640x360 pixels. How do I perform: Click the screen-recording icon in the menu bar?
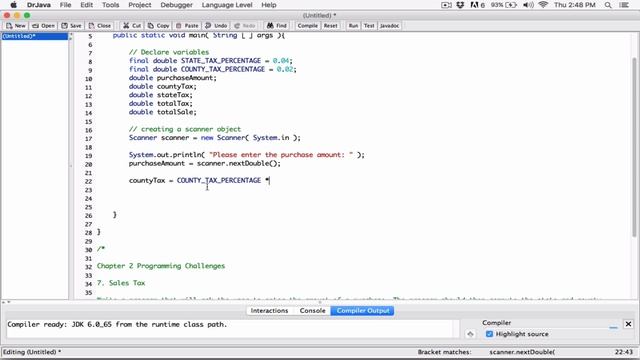[x=446, y=5]
